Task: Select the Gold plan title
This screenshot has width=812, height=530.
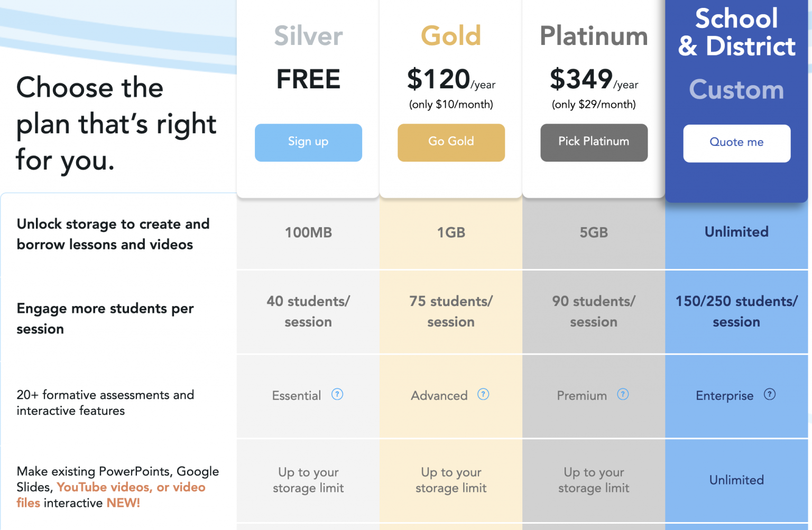Action: [x=451, y=36]
